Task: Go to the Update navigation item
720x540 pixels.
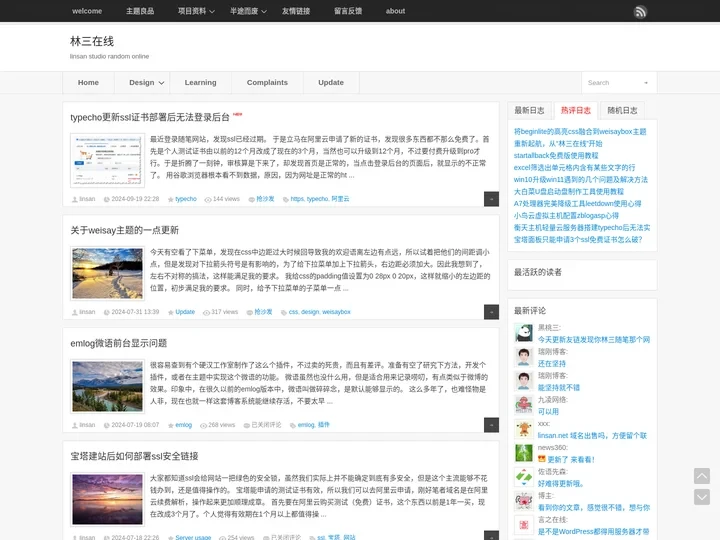Action: coord(331,83)
